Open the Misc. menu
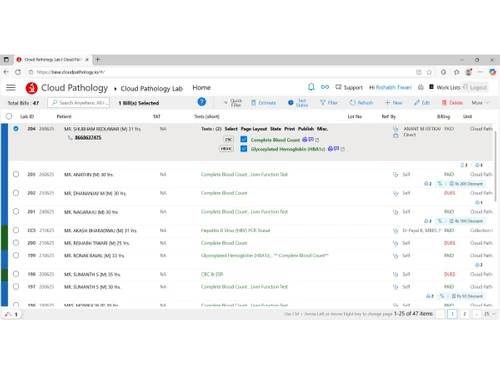 pyautogui.click(x=322, y=129)
